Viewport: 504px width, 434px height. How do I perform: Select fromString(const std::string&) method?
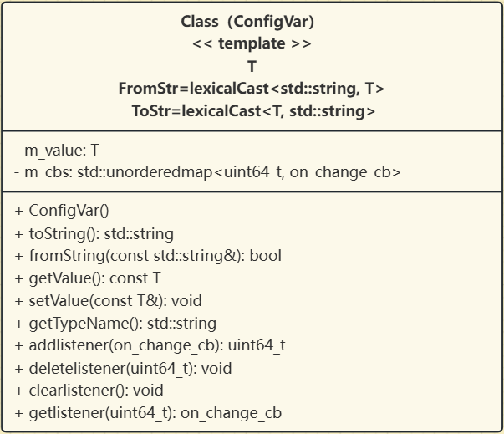click(148, 256)
